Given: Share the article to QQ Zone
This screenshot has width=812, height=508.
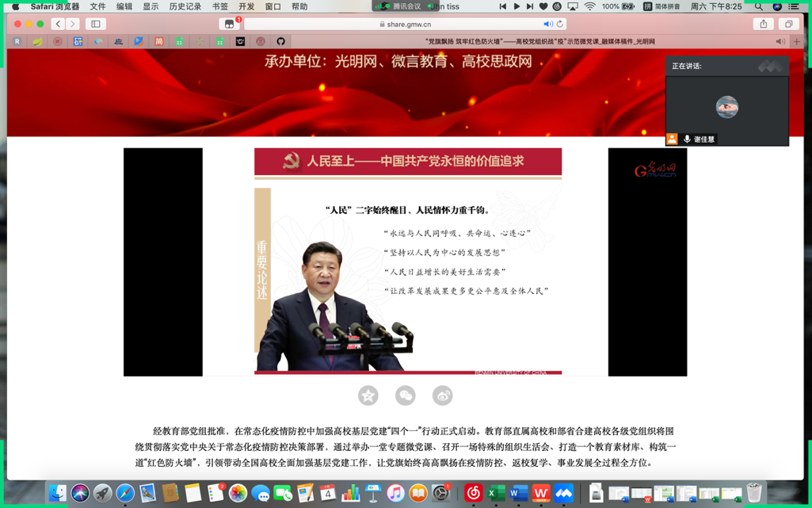Looking at the screenshot, I should (x=368, y=395).
